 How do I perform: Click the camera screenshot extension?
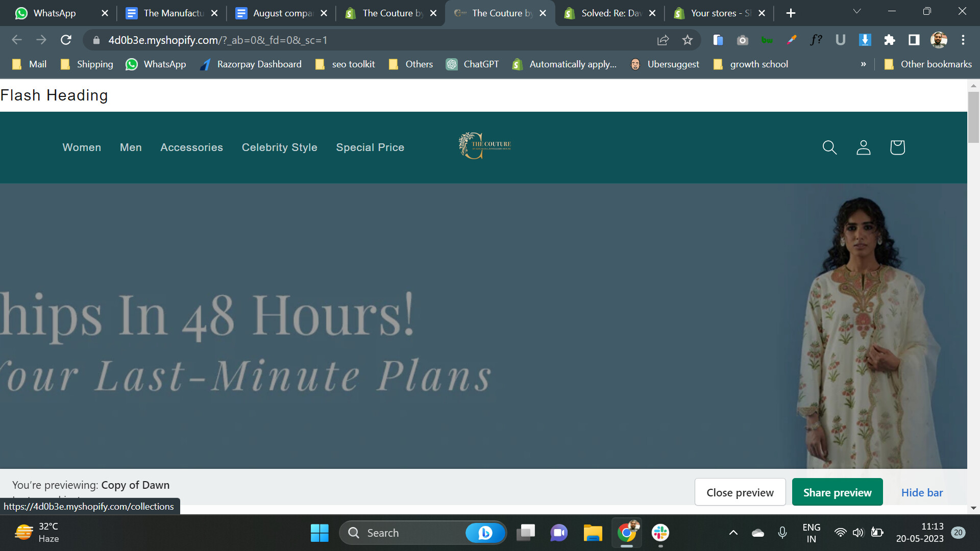(x=743, y=40)
